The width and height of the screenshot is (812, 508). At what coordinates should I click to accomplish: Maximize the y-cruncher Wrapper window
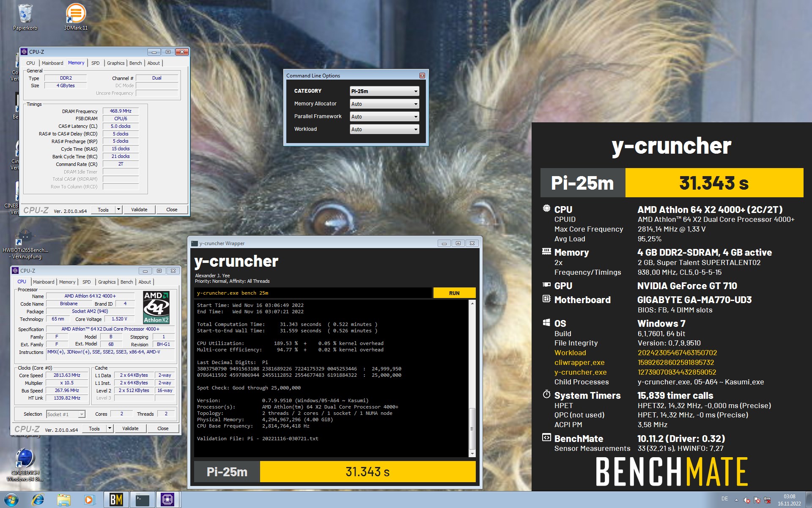point(458,243)
